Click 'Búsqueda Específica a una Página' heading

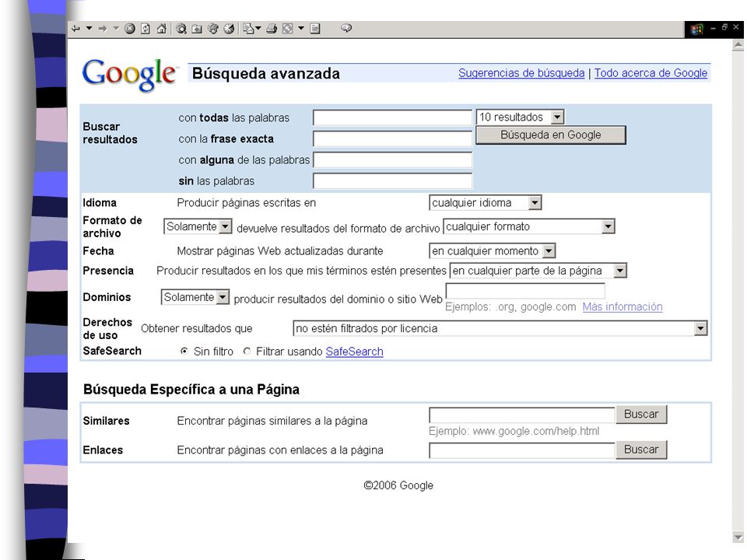pyautogui.click(x=191, y=390)
